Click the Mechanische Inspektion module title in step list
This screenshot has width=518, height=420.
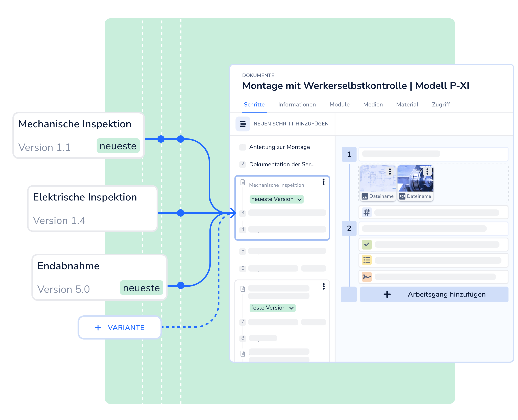276,185
